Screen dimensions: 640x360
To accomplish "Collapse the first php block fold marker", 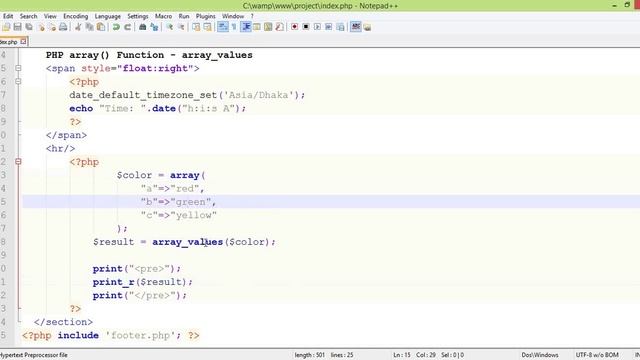I will [x=18, y=82].
